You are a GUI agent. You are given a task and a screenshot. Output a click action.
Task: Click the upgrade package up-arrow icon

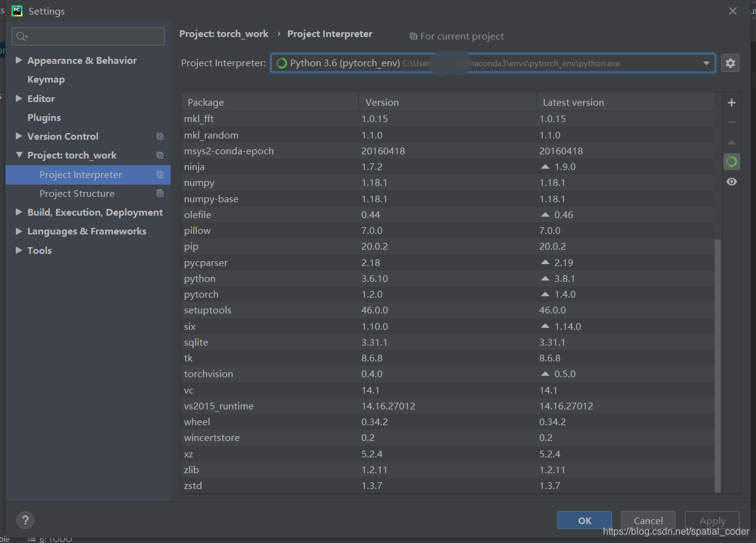pyautogui.click(x=731, y=142)
